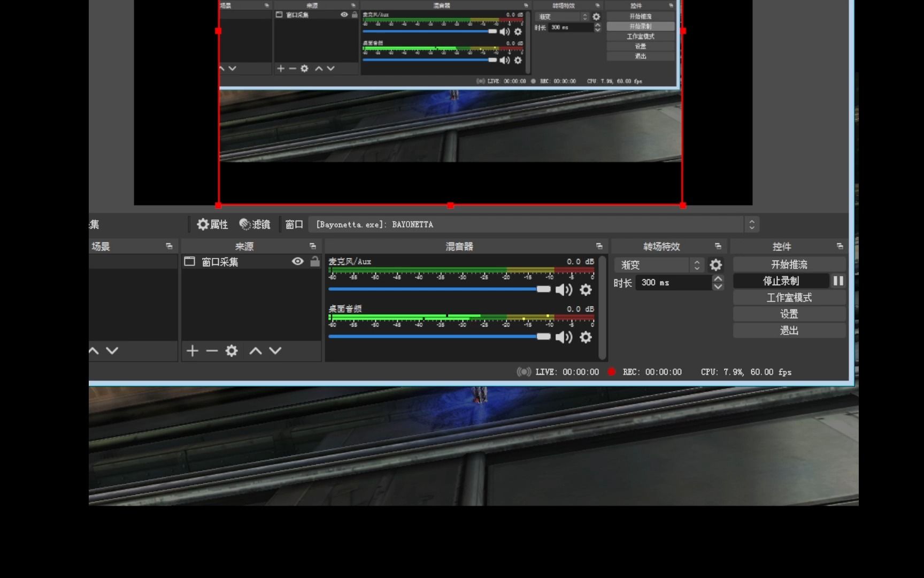Toggle visibility eye of 窗口采集 source
The height and width of the screenshot is (578, 924).
click(298, 261)
